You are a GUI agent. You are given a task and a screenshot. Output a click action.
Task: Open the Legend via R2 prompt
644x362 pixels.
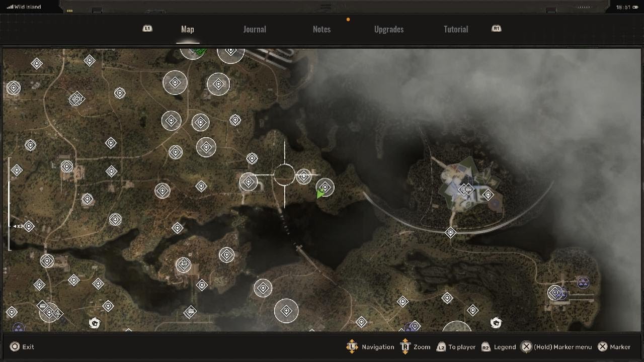(x=499, y=347)
